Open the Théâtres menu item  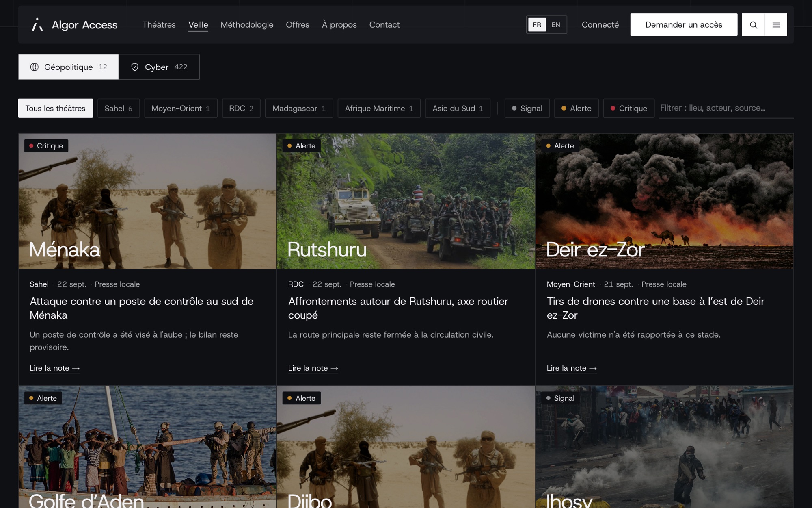159,25
